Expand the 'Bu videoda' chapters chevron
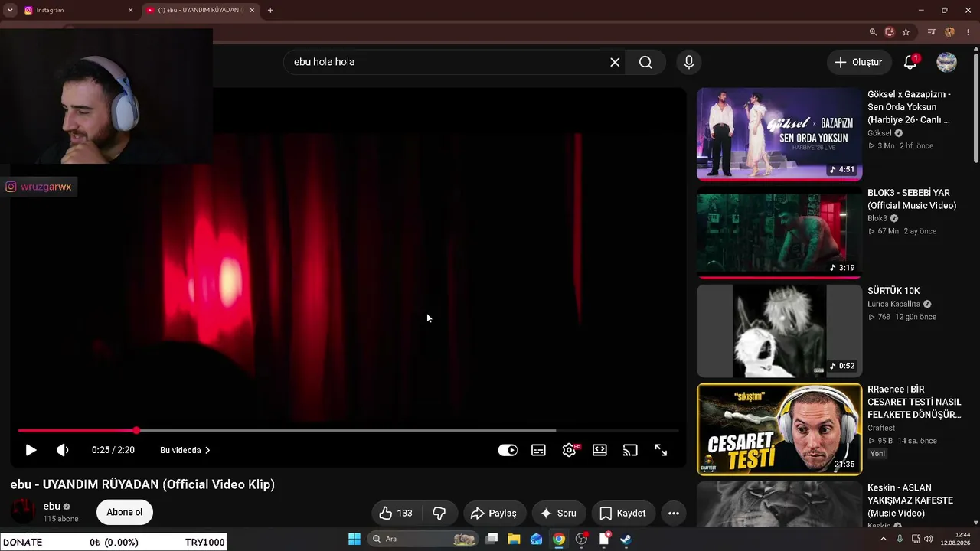The height and width of the screenshot is (551, 980). (x=207, y=450)
